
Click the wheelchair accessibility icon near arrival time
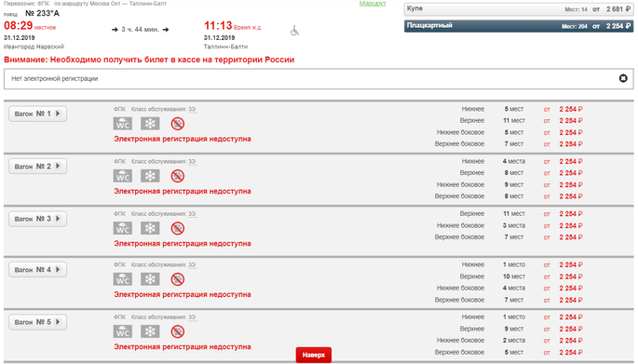[294, 31]
